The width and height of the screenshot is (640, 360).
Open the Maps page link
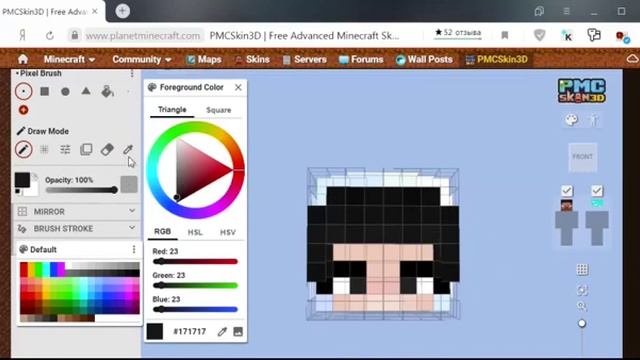pos(204,60)
